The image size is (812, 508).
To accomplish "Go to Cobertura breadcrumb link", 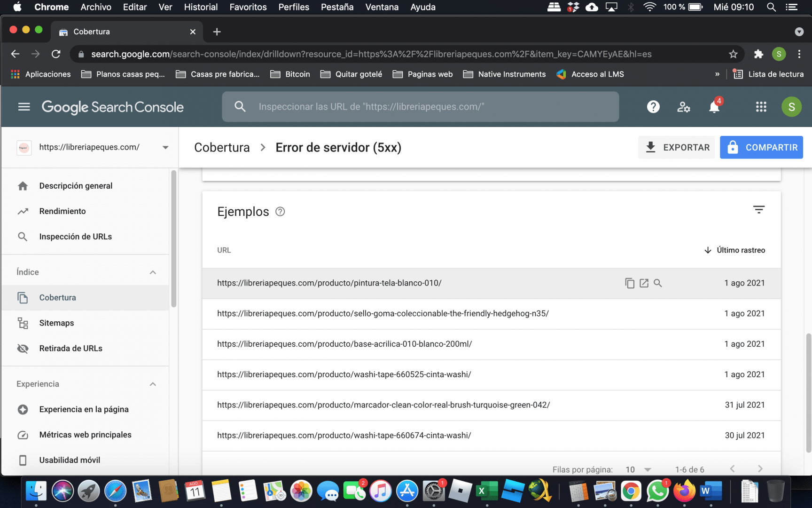I will click(x=222, y=148).
